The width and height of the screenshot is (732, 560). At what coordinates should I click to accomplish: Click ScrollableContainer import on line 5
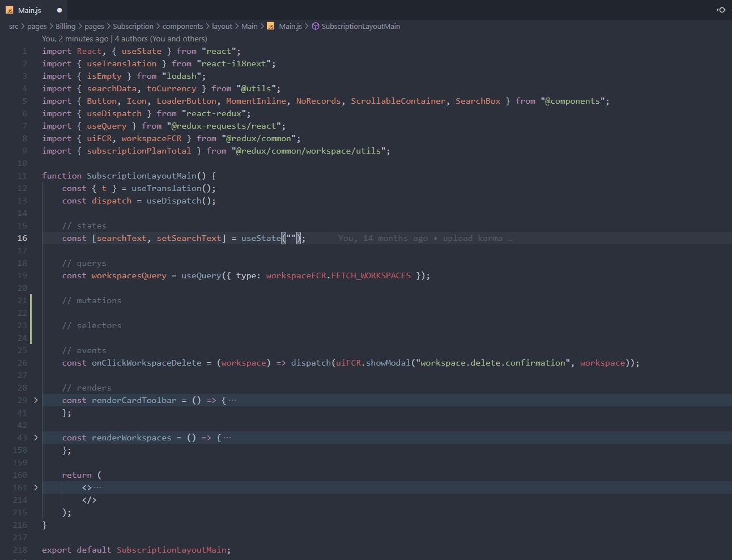tap(398, 101)
